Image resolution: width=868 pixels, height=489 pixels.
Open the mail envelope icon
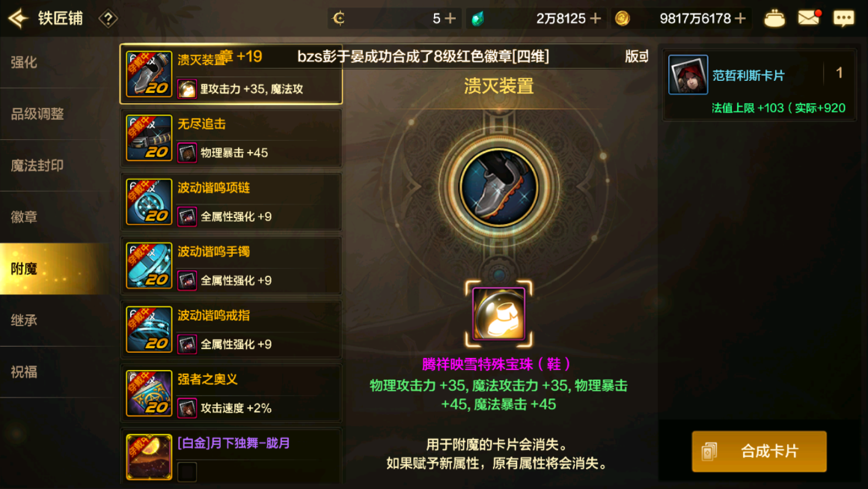[x=809, y=18]
